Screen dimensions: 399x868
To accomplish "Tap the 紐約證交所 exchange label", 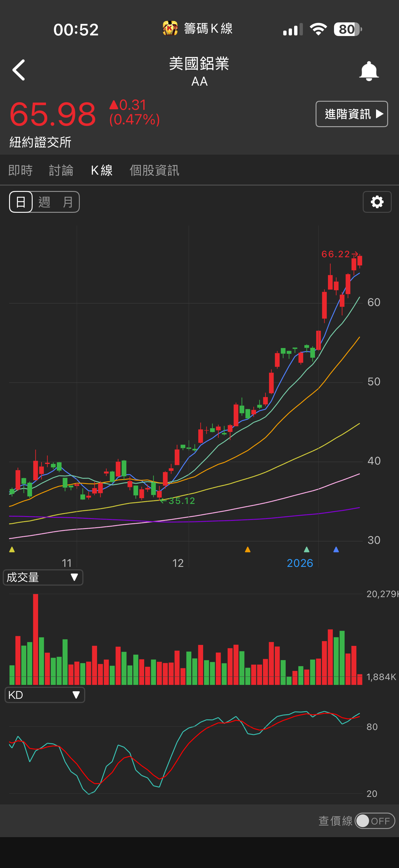I will coord(41,142).
